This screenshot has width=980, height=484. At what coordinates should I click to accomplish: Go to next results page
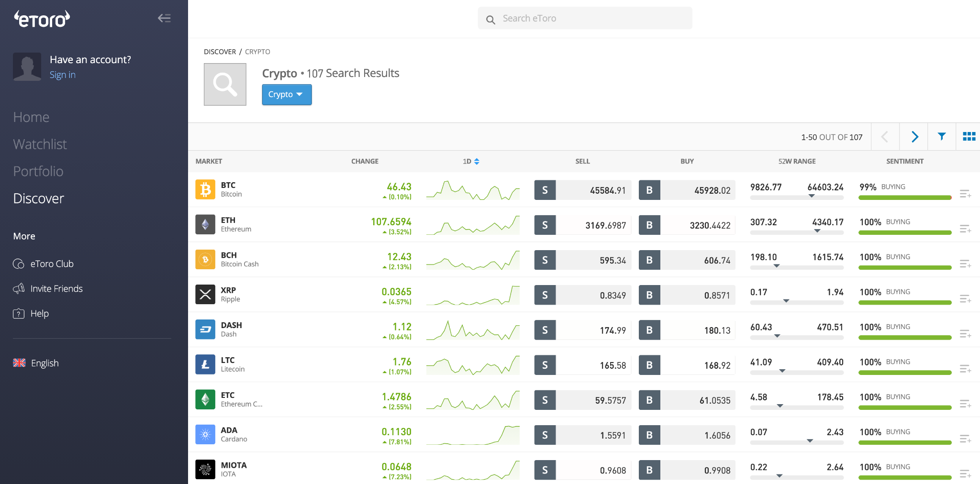913,137
